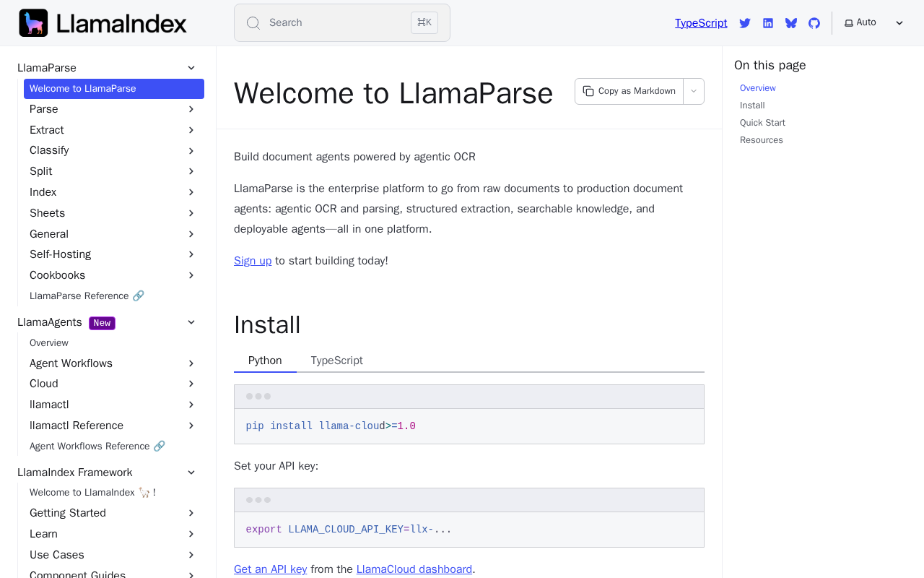Open the GitHub icon link
This screenshot has height=578, width=924.
click(814, 23)
